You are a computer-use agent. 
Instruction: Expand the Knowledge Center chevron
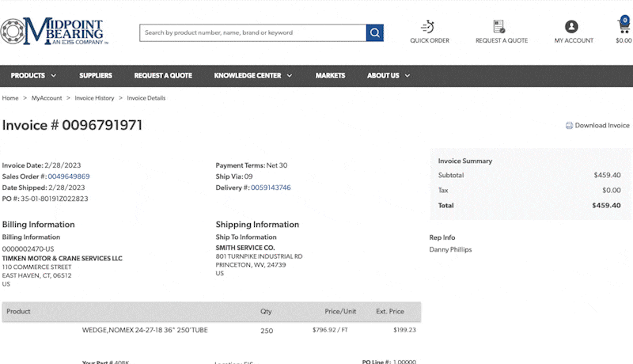[x=290, y=75]
